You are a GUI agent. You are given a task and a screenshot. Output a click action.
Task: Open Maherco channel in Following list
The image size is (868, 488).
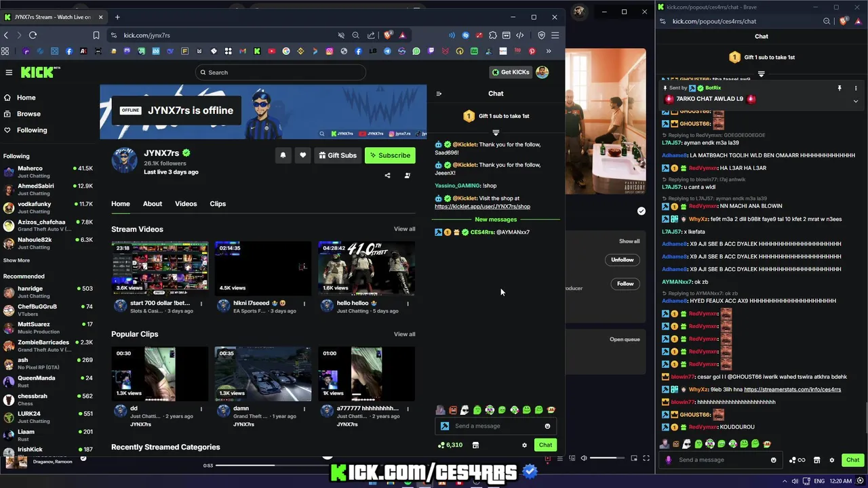click(x=47, y=172)
